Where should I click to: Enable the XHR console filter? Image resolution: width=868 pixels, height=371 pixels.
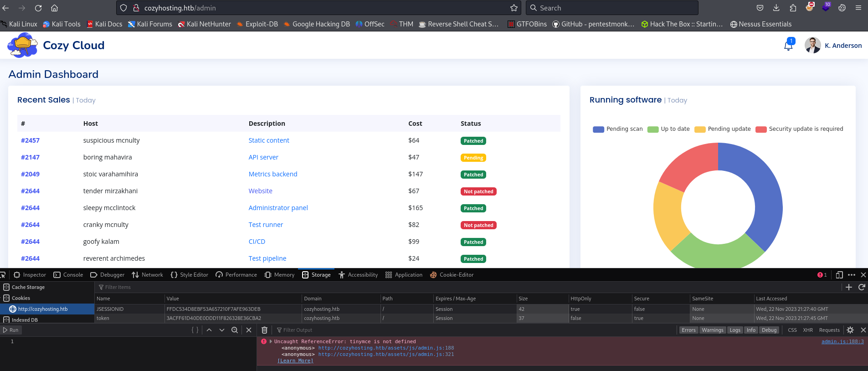coord(808,330)
